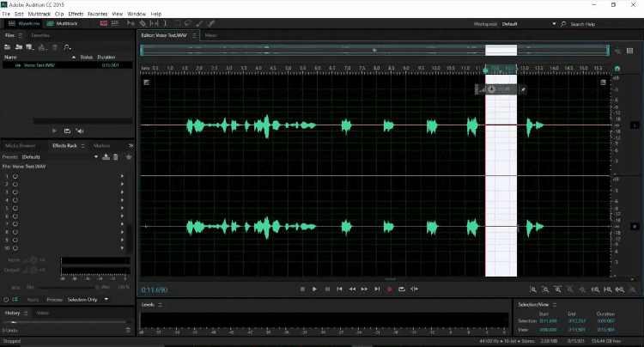644x347 pixels.
Task: Show the spectral pitch display
Action: (115, 23)
